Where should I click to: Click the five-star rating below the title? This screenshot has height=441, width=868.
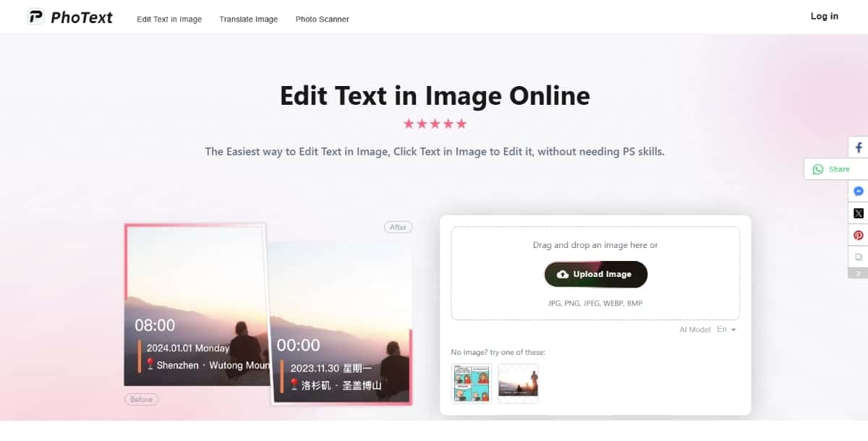pos(435,124)
